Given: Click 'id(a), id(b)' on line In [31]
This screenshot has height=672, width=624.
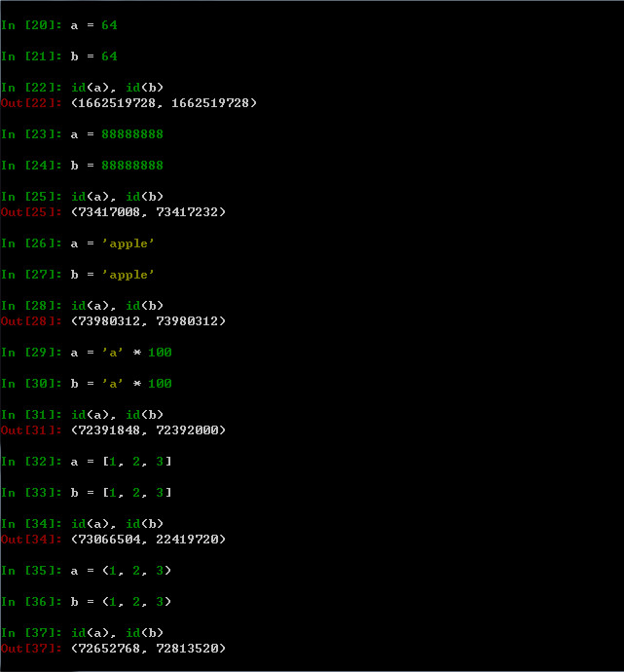Looking at the screenshot, I should [117, 415].
